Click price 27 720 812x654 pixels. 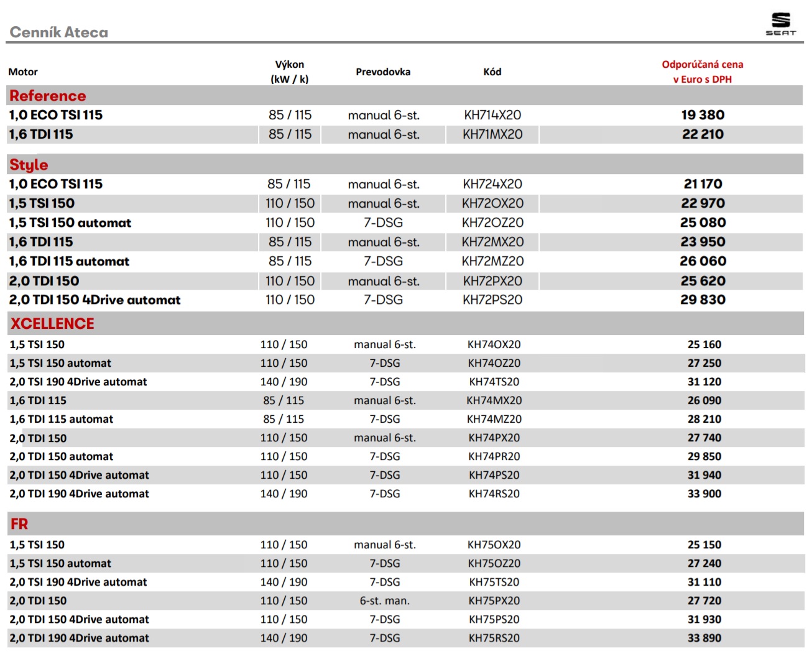[704, 601]
